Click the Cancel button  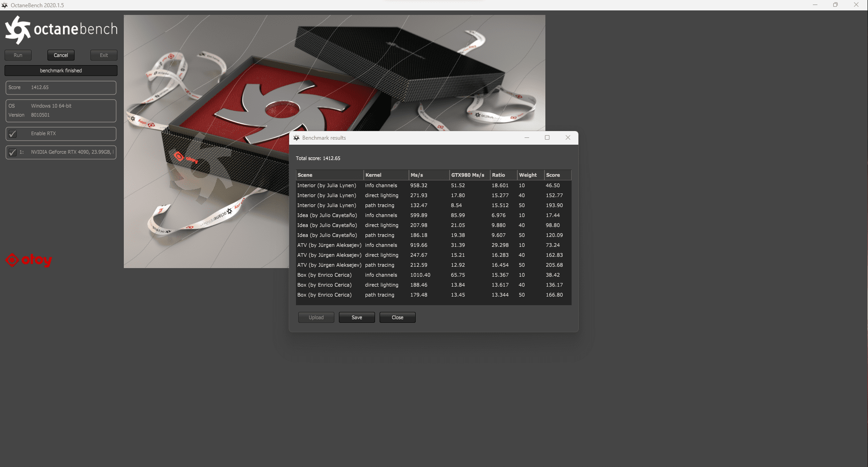(61, 55)
